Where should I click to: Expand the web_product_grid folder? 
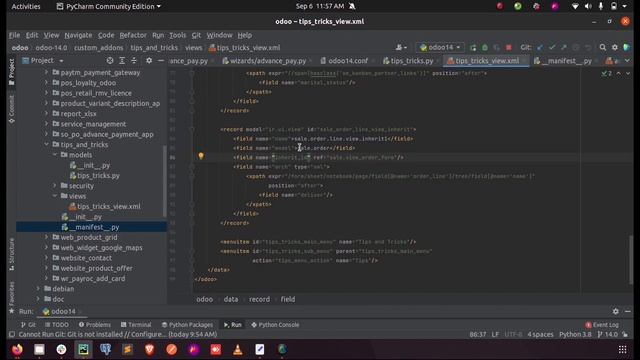click(46, 237)
